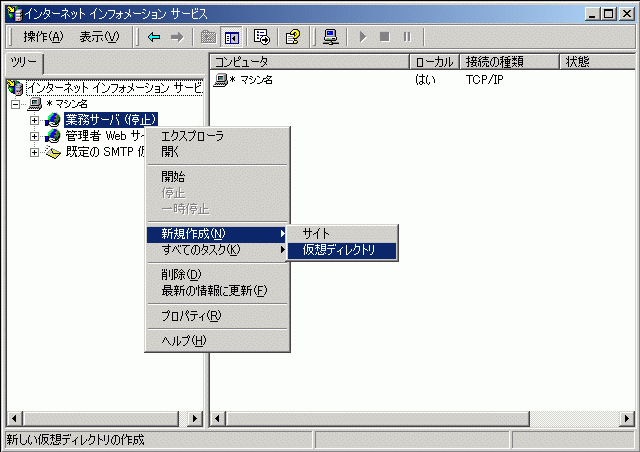Click the computer icon beside ＊マシン名 in tree
The width and height of the screenshot is (640, 452).
(x=35, y=104)
